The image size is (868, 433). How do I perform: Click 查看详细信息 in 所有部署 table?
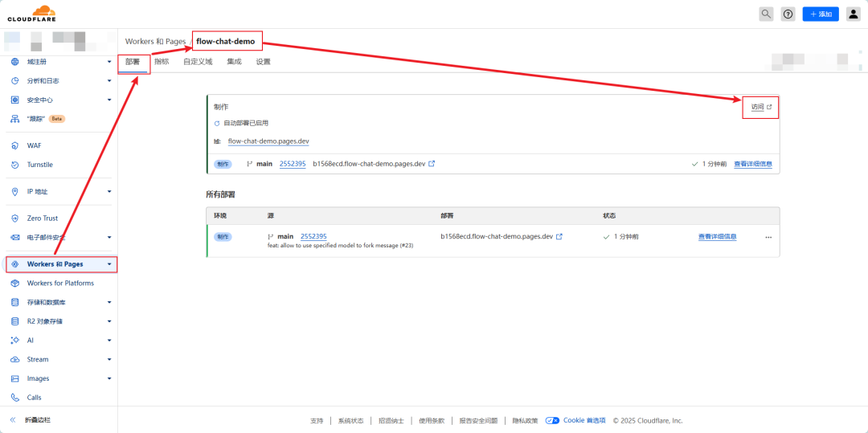718,237
